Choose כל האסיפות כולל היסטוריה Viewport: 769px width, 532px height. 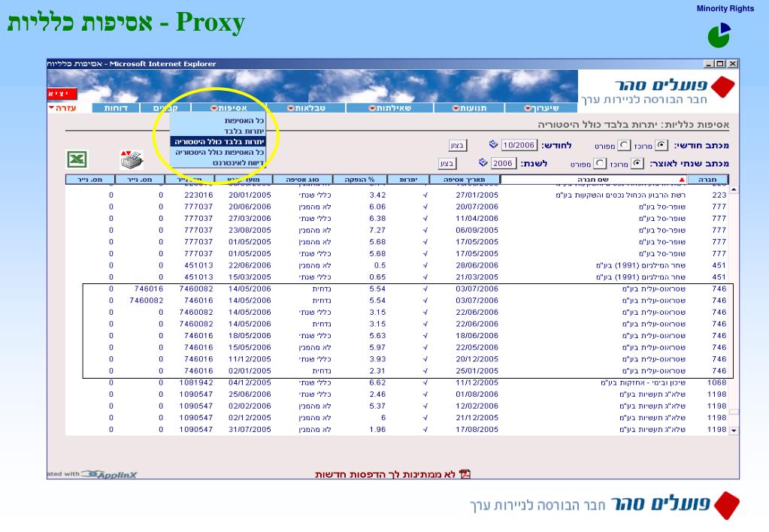tap(218, 153)
